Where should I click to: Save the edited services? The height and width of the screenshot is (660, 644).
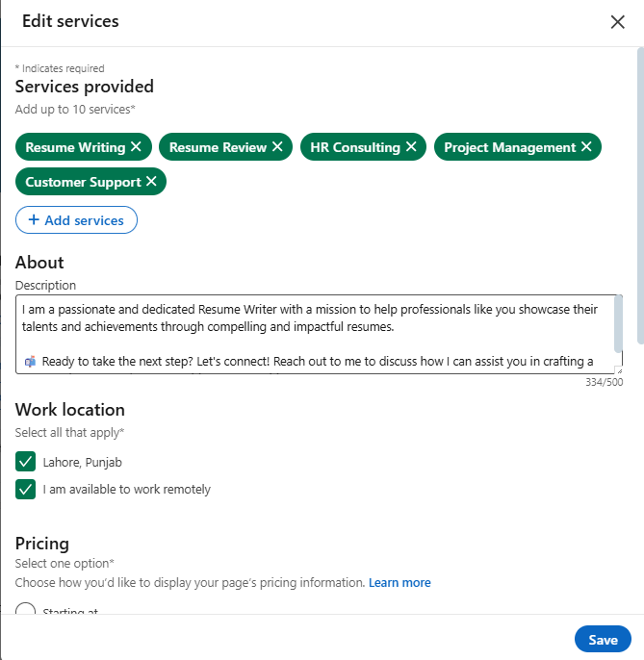pyautogui.click(x=603, y=639)
